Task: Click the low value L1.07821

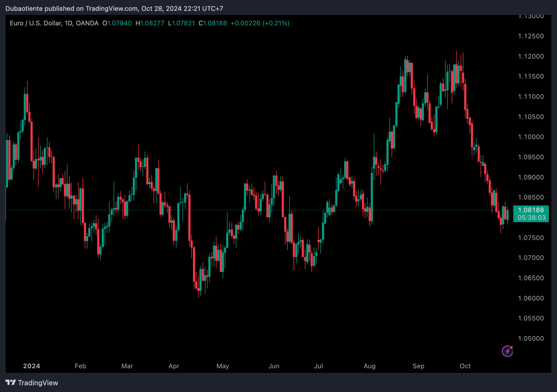Action: click(182, 23)
